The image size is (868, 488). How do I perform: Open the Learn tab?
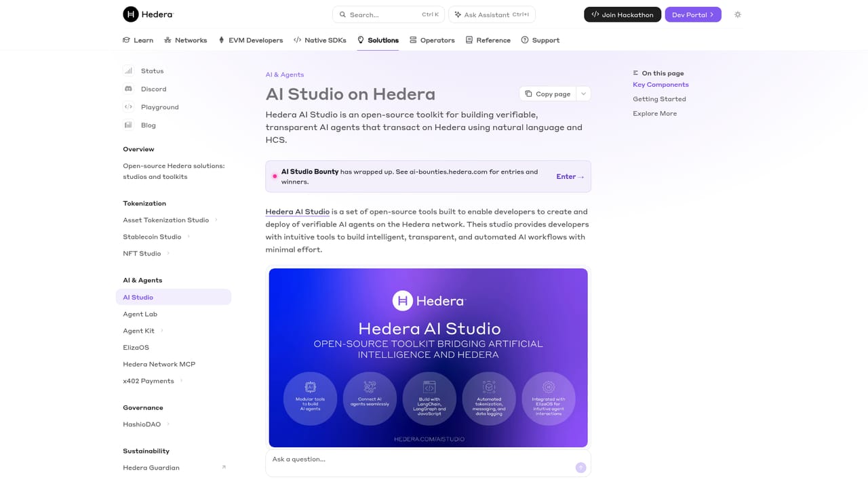click(x=138, y=40)
